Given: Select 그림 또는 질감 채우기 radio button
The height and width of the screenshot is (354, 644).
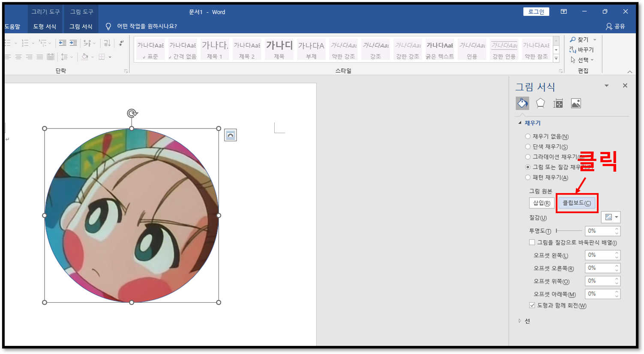Looking at the screenshot, I should coord(528,167).
